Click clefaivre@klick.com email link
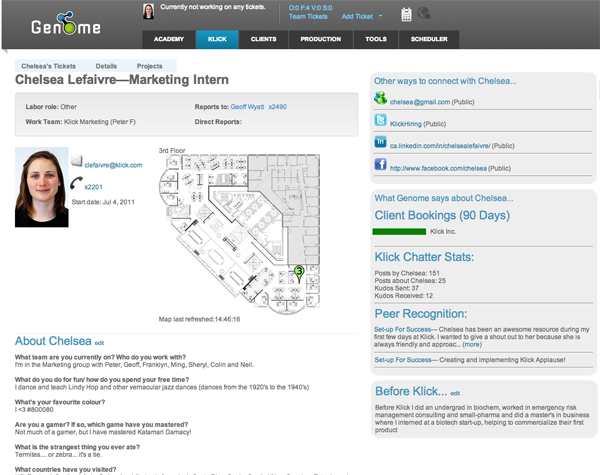The image size is (600, 475). pyautogui.click(x=113, y=165)
